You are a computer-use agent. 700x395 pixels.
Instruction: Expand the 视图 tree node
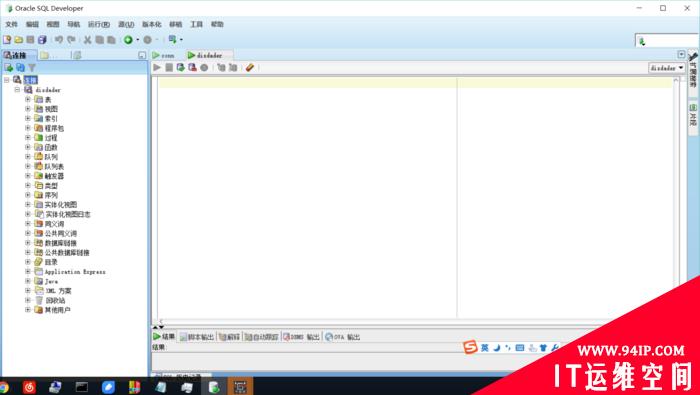click(28, 108)
